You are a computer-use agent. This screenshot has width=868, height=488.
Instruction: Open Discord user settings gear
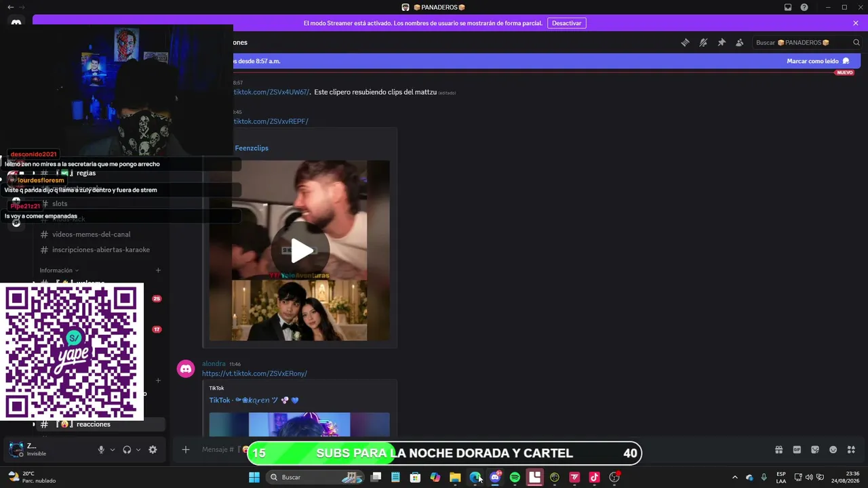pyautogui.click(x=153, y=449)
